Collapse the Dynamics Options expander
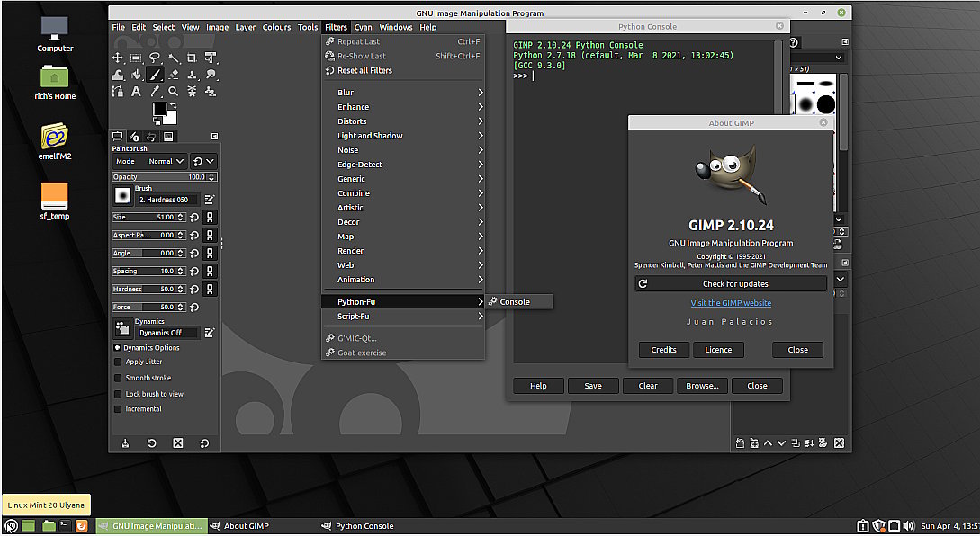 coord(118,348)
